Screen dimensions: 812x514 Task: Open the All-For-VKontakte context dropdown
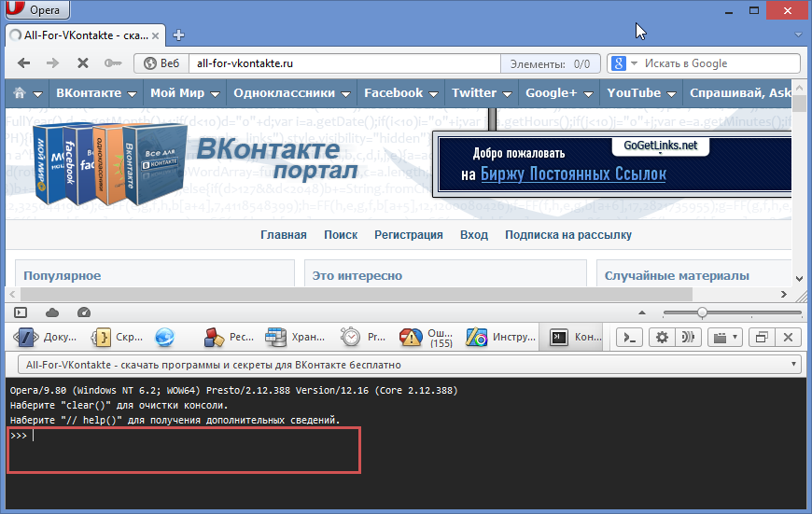click(x=410, y=365)
